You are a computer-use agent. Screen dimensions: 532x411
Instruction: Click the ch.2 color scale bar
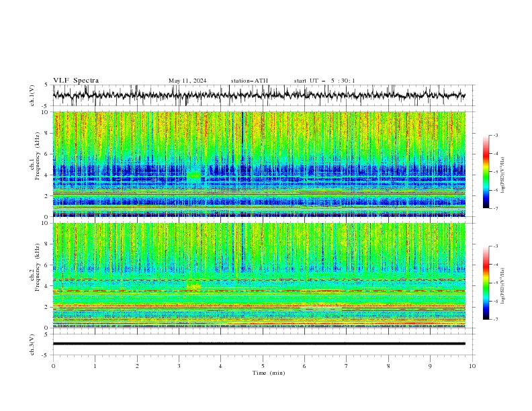[486, 283]
